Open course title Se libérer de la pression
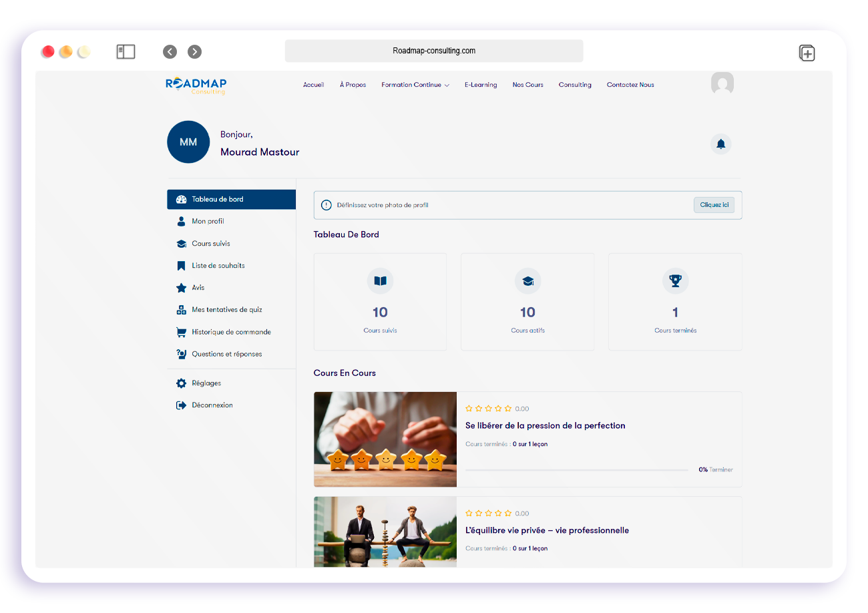 pyautogui.click(x=546, y=425)
